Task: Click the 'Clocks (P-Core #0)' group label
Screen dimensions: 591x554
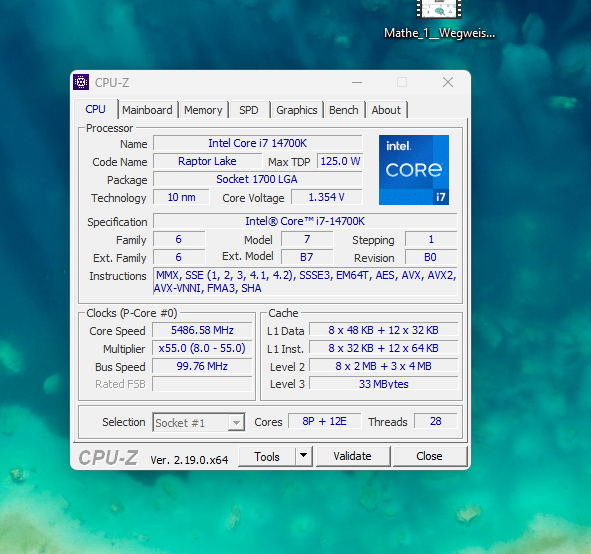Action: 132,313
